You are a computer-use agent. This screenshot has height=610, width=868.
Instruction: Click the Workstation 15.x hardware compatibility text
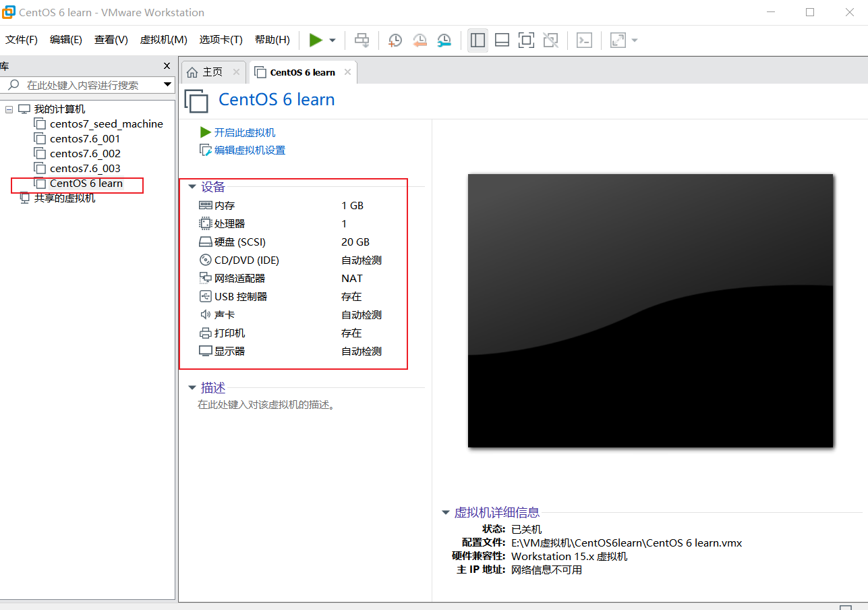click(569, 557)
